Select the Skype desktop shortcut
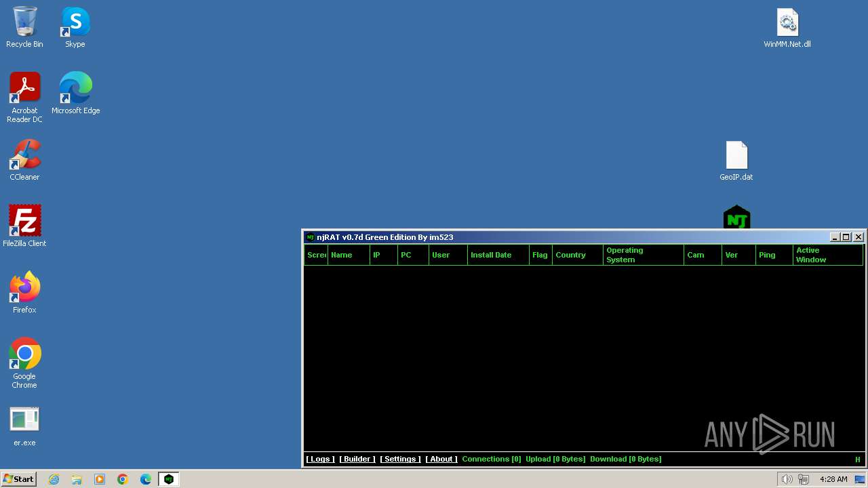Screen dimensions: 868x488 [75, 27]
